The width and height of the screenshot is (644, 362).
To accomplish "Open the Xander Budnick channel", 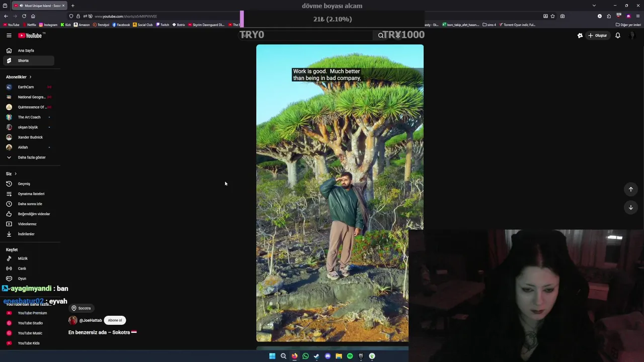I will pyautogui.click(x=28, y=137).
